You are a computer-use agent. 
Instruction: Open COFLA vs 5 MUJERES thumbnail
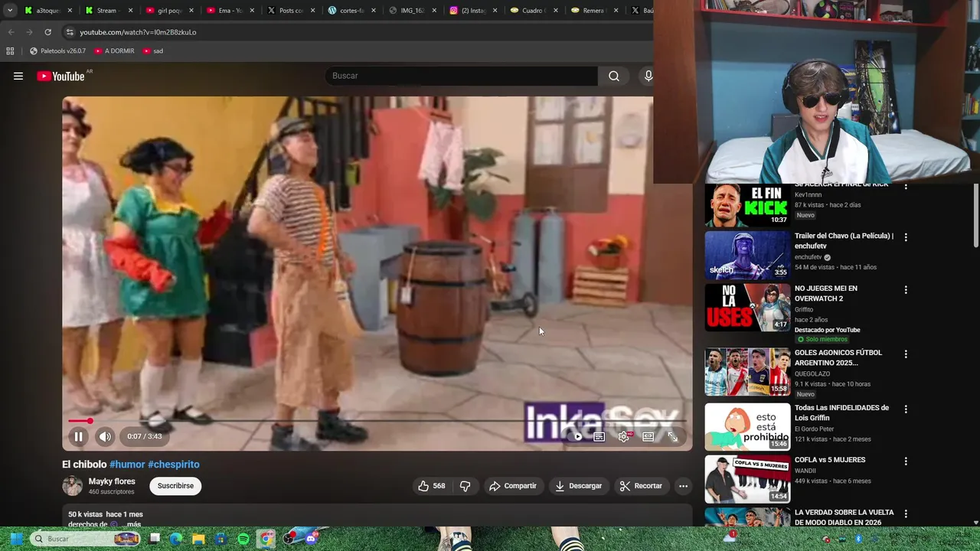pos(747,479)
